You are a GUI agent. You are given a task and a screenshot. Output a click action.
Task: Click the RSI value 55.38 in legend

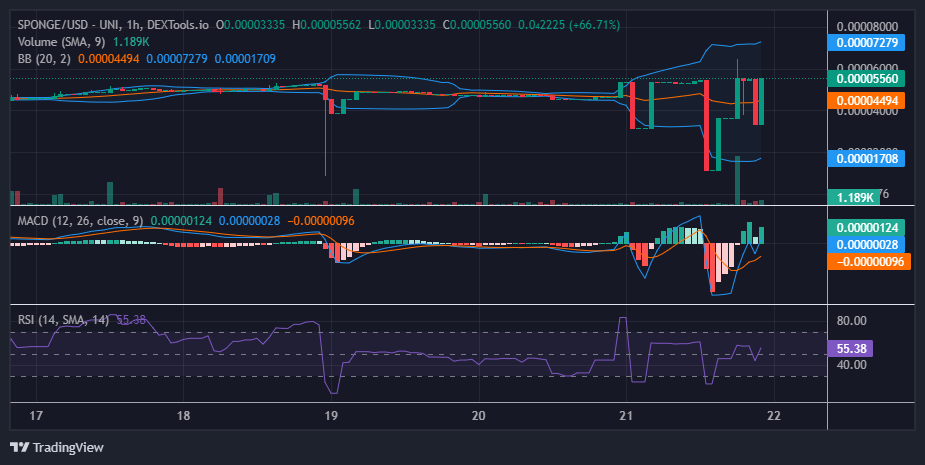click(131, 320)
